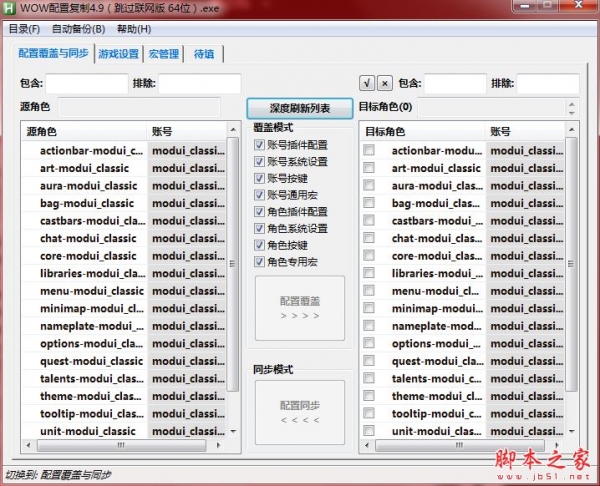This screenshot has width=600, height=486.
Task: Check target actionbar-modu... row checkbox
Action: (369, 150)
